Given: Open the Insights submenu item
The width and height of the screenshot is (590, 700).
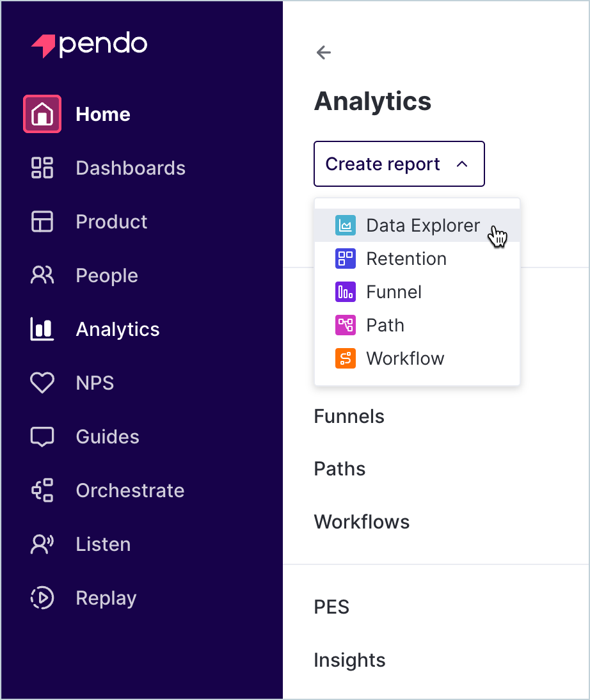Looking at the screenshot, I should coord(349,660).
